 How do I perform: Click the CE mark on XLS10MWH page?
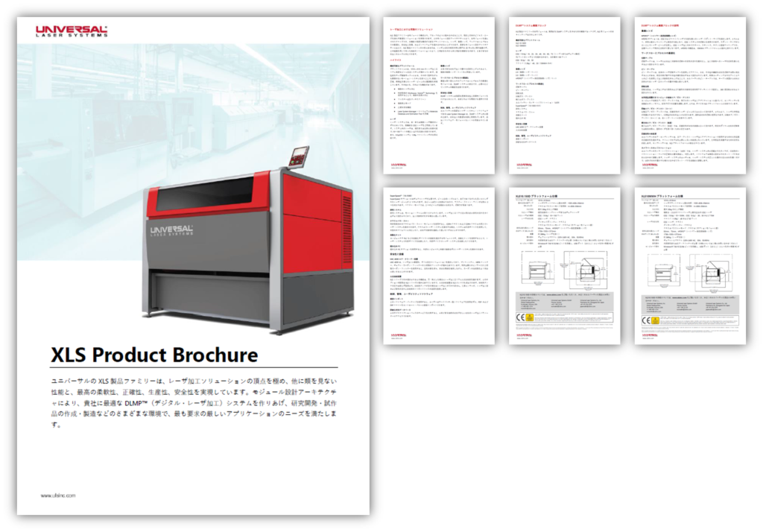point(646,320)
